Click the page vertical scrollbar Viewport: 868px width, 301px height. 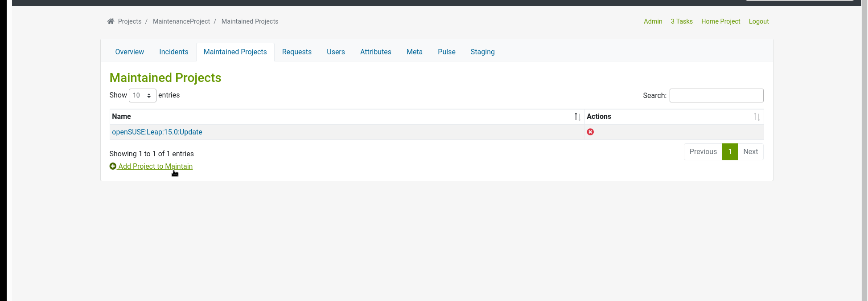(x=865, y=150)
